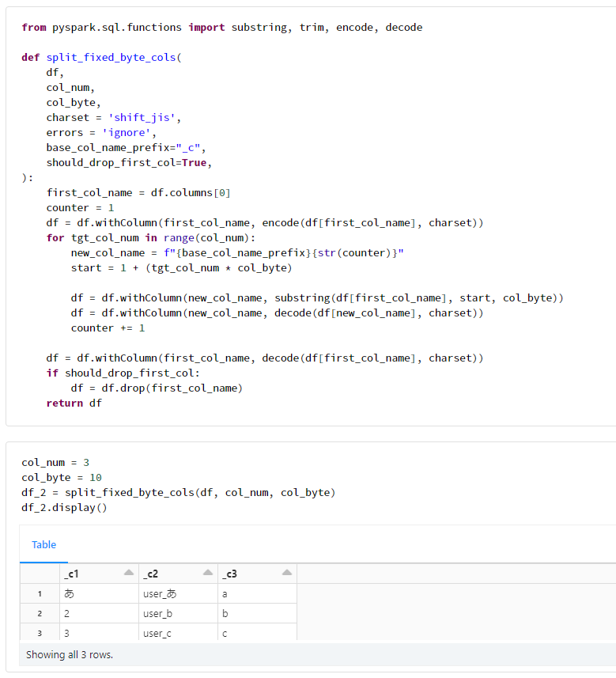The width and height of the screenshot is (616, 678).
Task: Click the cell containing 'user_c'
Action: tap(178, 633)
